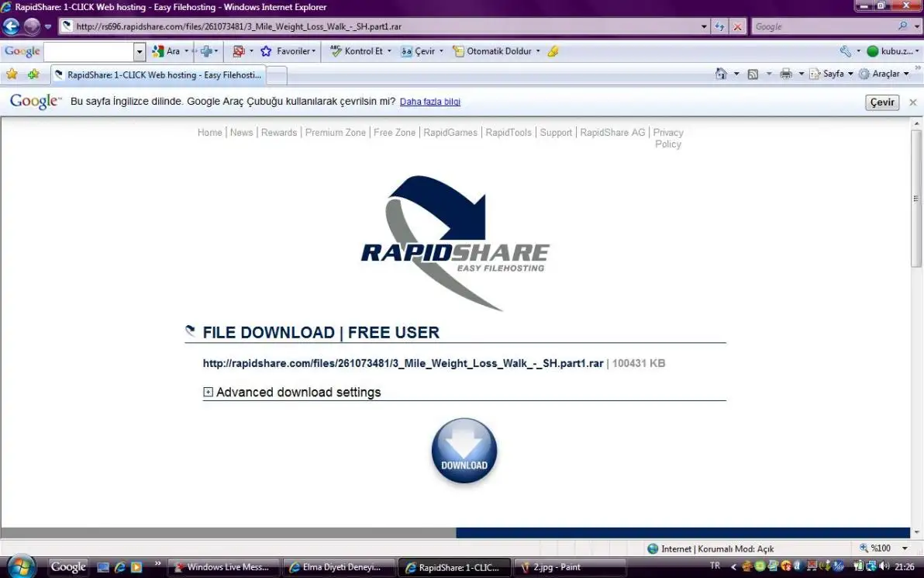Screen dimensions: 924x578
Task: Click the Windows Start orb
Action: pos(21,567)
